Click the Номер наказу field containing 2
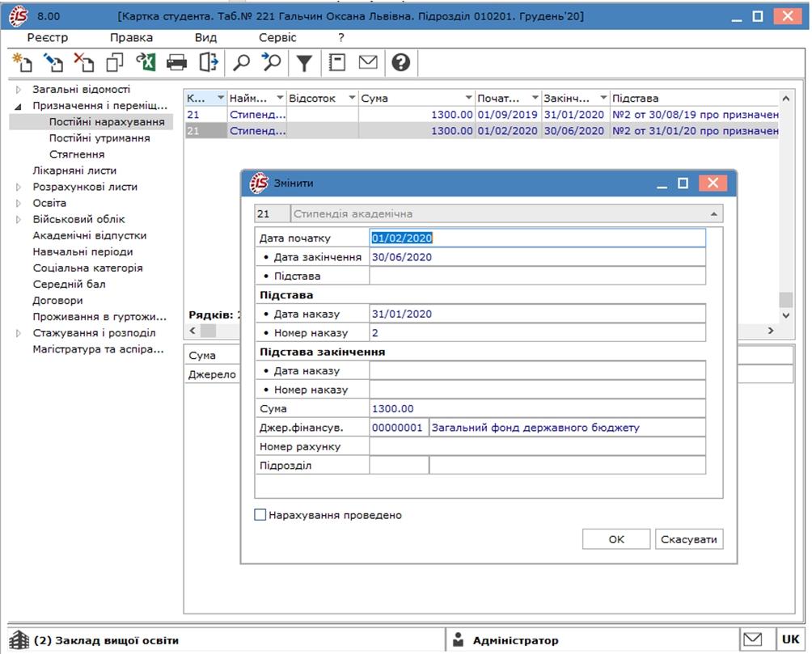This screenshot has height=654, width=812. [x=538, y=333]
